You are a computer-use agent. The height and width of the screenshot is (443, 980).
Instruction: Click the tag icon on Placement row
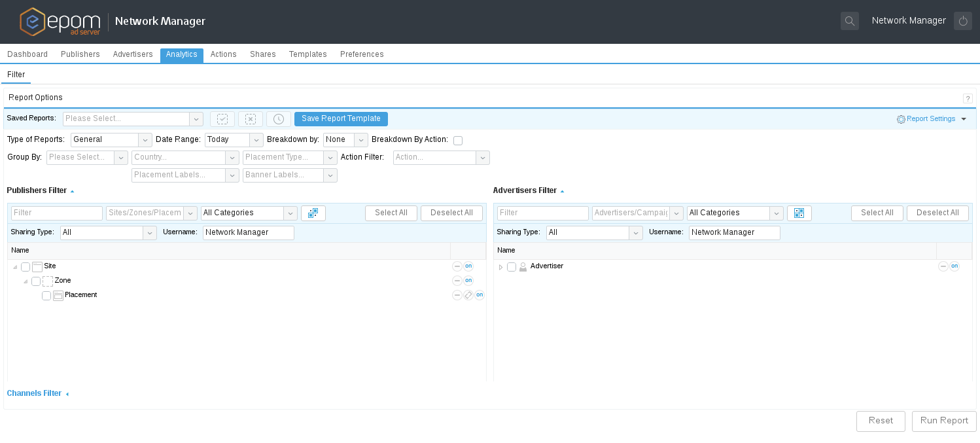[468, 295]
